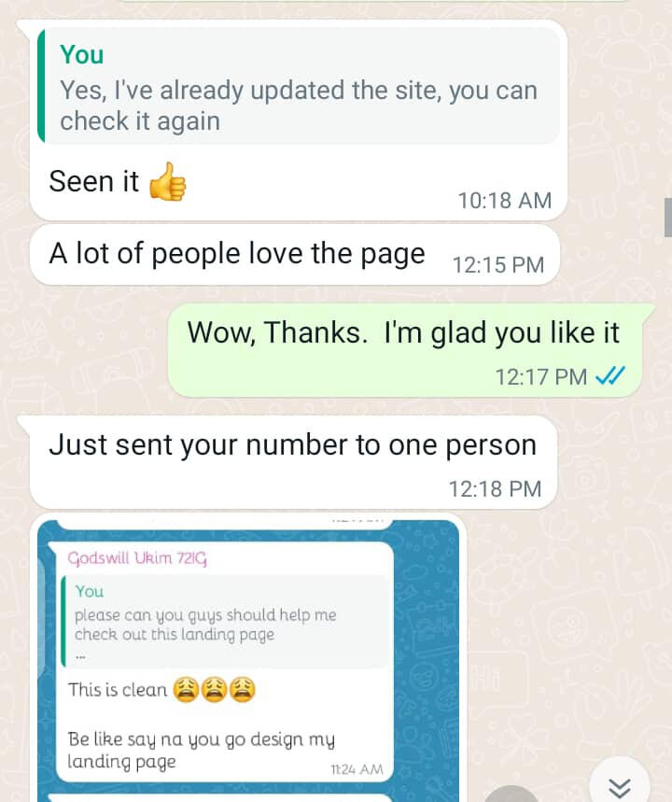This screenshot has width=672, height=802.
Task: Tap the weary face emojis after 'This is clean'
Action: pyautogui.click(x=214, y=689)
